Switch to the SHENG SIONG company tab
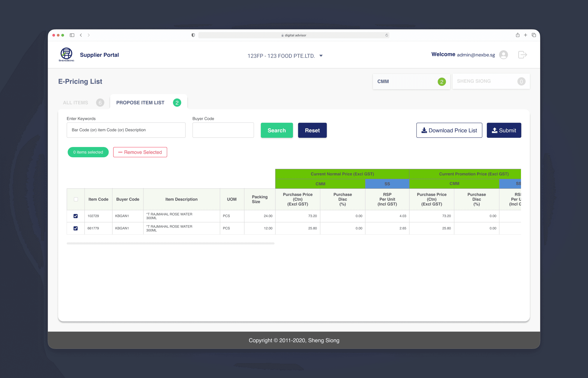 pyautogui.click(x=491, y=81)
